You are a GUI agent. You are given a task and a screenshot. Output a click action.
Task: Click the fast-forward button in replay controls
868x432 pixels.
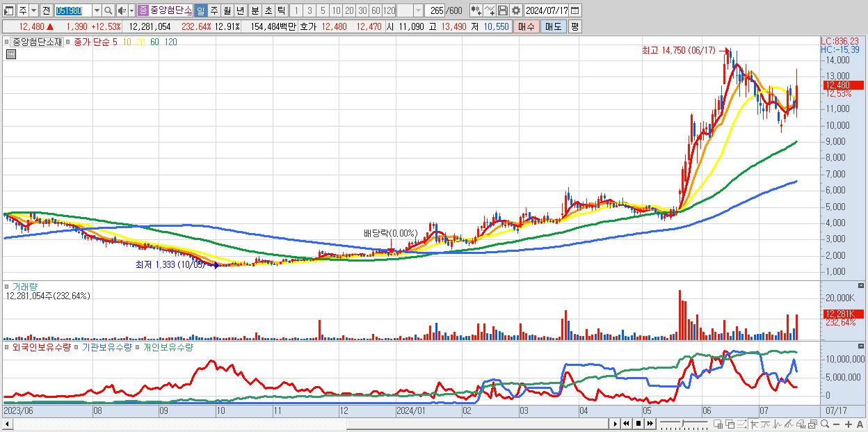click(650, 424)
